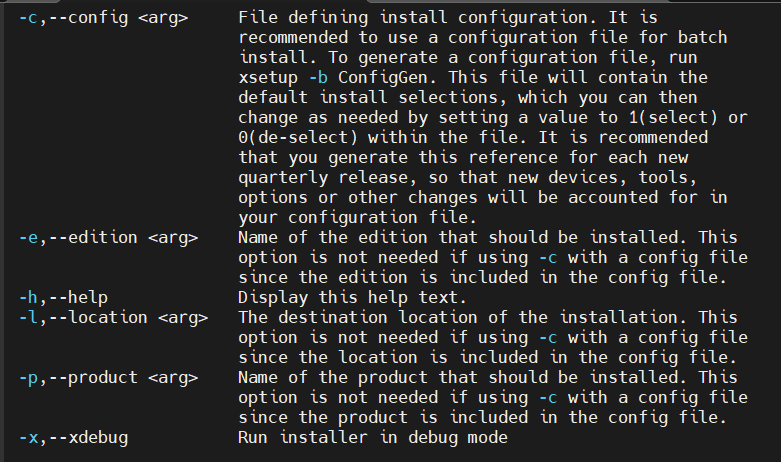Click the cyan -c in product description
The width and height of the screenshot is (781, 462).
coord(548,398)
